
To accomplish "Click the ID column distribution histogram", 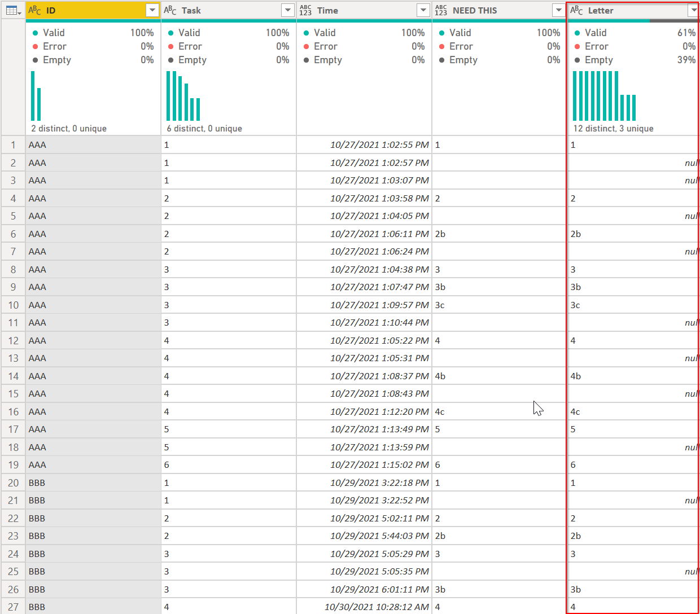I will click(x=36, y=96).
